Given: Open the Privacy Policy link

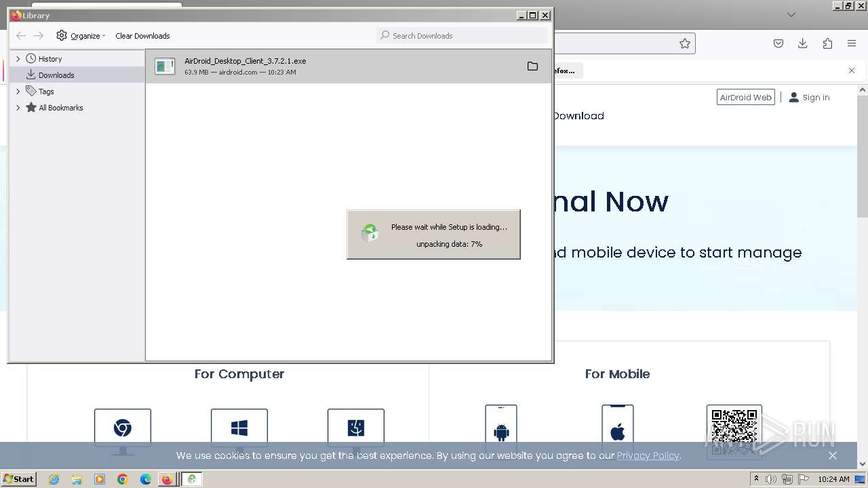Looking at the screenshot, I should [648, 455].
